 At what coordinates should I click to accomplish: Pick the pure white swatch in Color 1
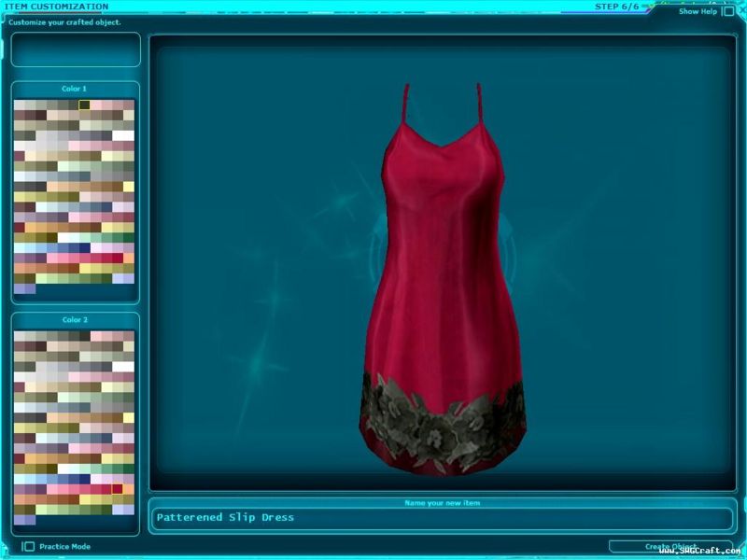pos(123,136)
